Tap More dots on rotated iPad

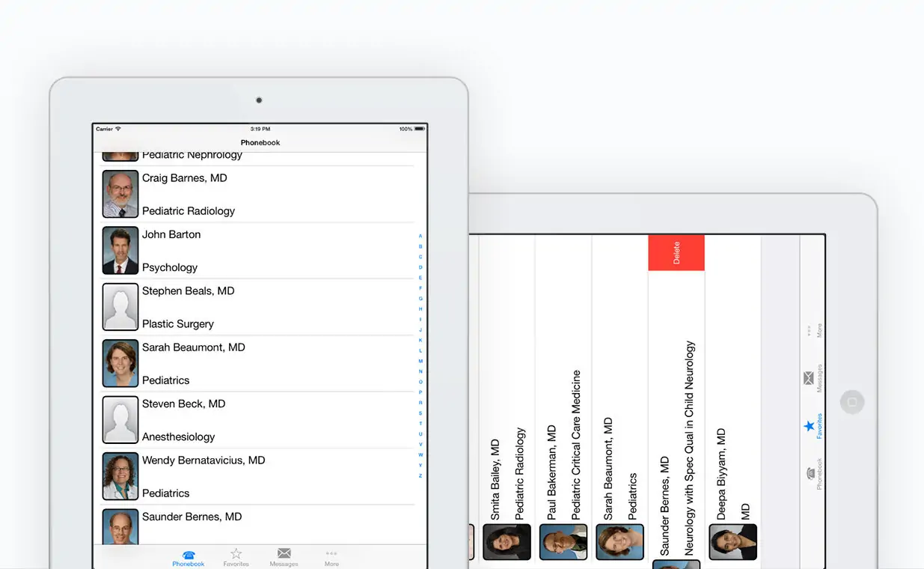(810, 330)
